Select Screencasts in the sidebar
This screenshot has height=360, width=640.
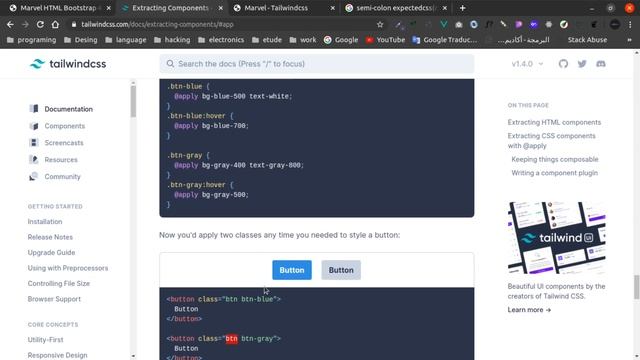tap(64, 142)
